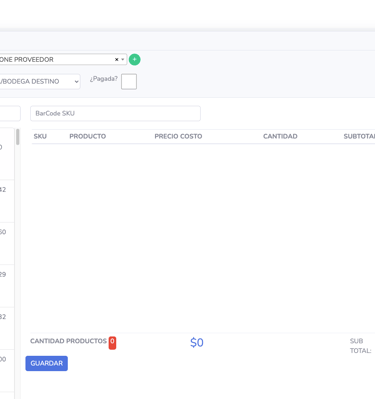The height and width of the screenshot is (399, 375).
Task: Click the red product count badge
Action: 112,343
